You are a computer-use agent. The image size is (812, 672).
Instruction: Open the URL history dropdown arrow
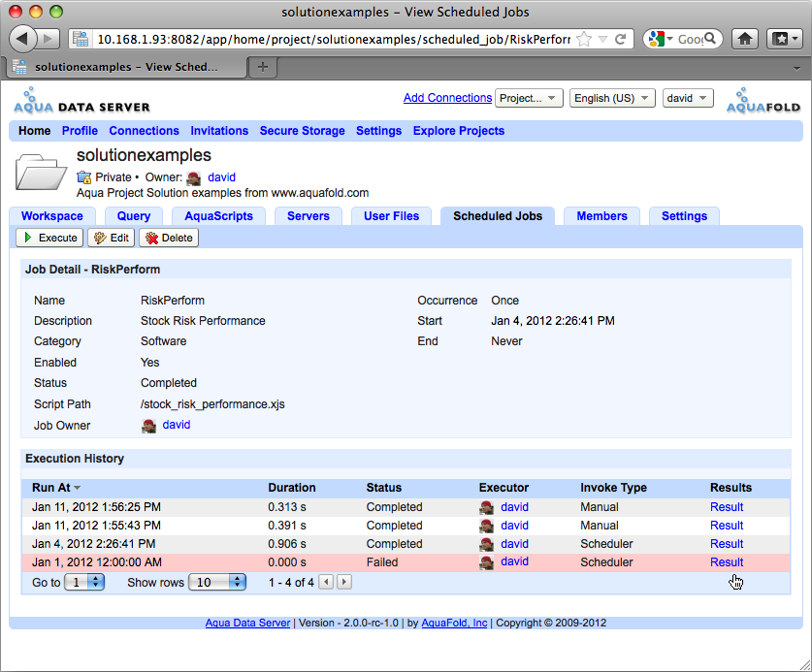[x=602, y=39]
